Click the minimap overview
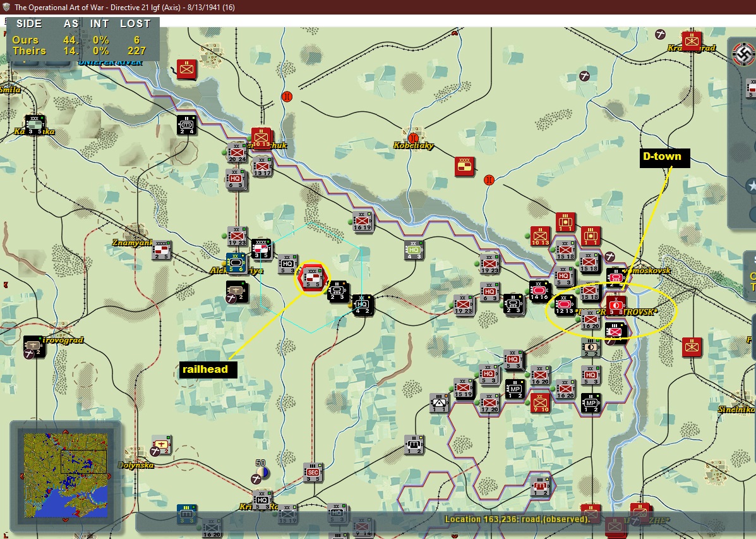The image size is (756, 539). 66,476
